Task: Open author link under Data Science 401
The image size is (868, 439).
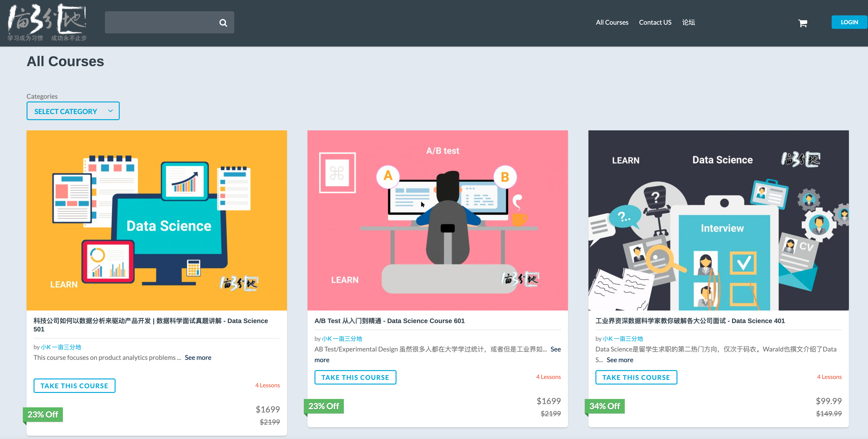Action: tap(623, 339)
